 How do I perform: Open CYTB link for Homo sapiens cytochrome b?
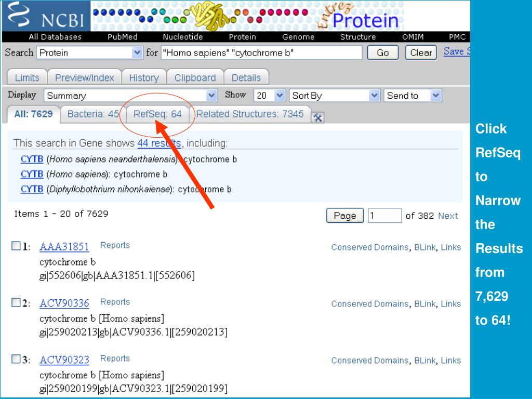[x=32, y=174]
